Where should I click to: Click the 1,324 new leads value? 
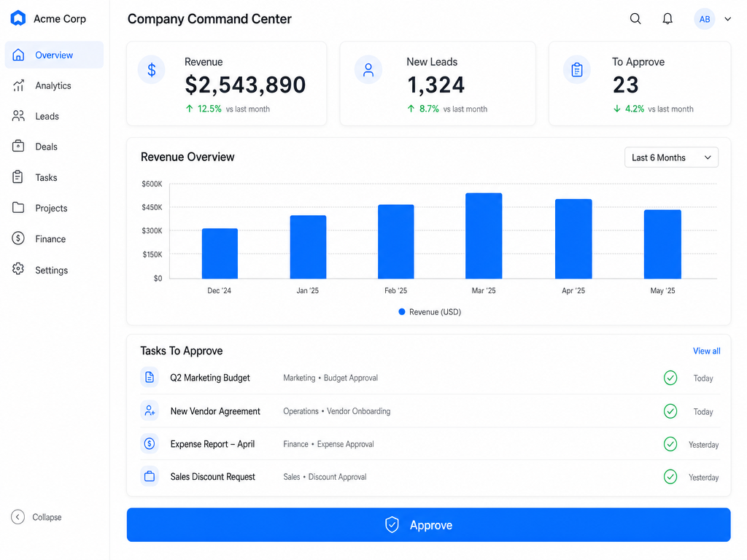pyautogui.click(x=436, y=85)
